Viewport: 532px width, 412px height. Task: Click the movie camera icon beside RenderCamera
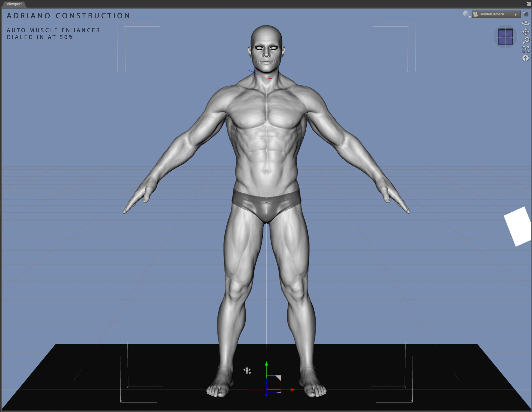(x=475, y=14)
